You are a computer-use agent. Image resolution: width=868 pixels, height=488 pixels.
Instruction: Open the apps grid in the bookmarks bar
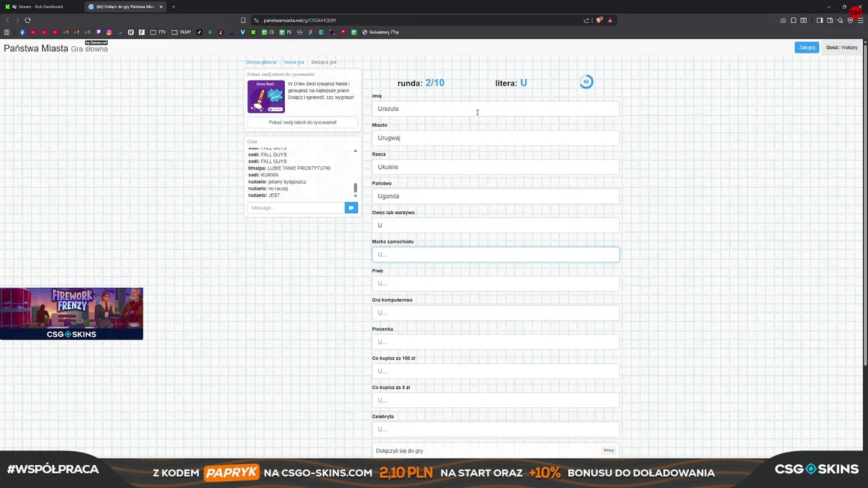coord(7,32)
